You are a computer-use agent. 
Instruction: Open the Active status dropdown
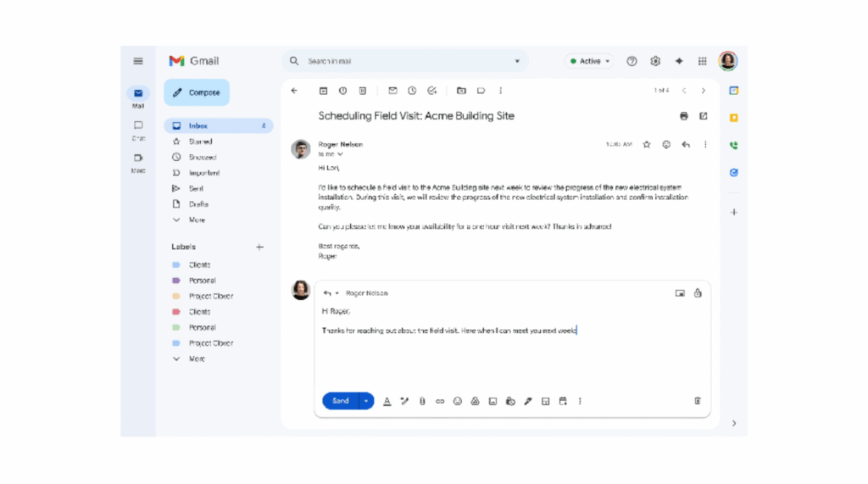click(x=590, y=61)
